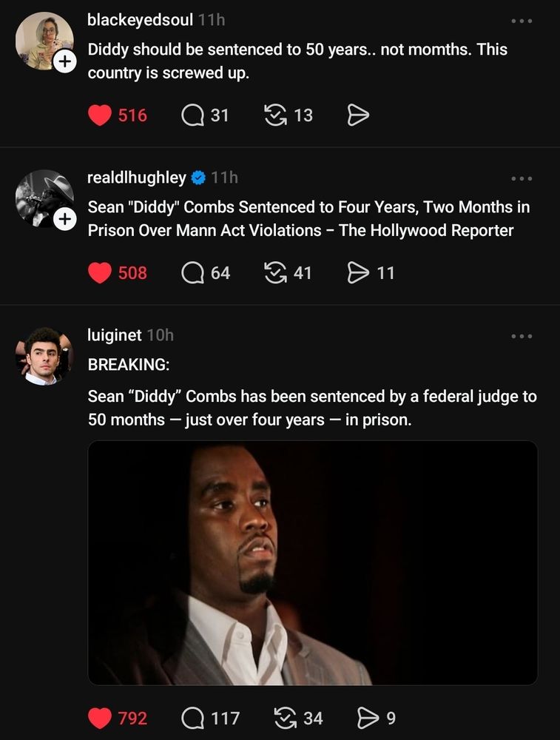This screenshot has height=740, width=560.
Task: Toggle the heart on luiginet's post
Action: click(100, 719)
